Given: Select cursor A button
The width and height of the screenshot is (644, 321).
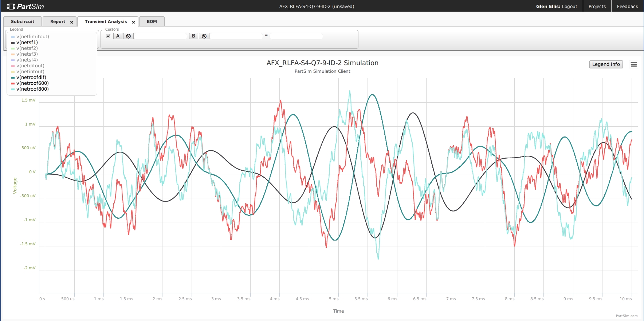Looking at the screenshot, I should pyautogui.click(x=118, y=36).
